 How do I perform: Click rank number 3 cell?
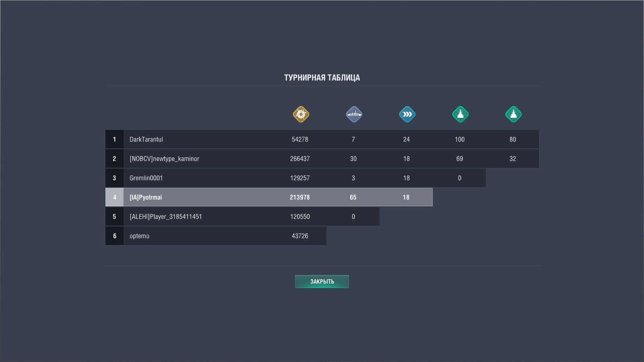(x=114, y=178)
